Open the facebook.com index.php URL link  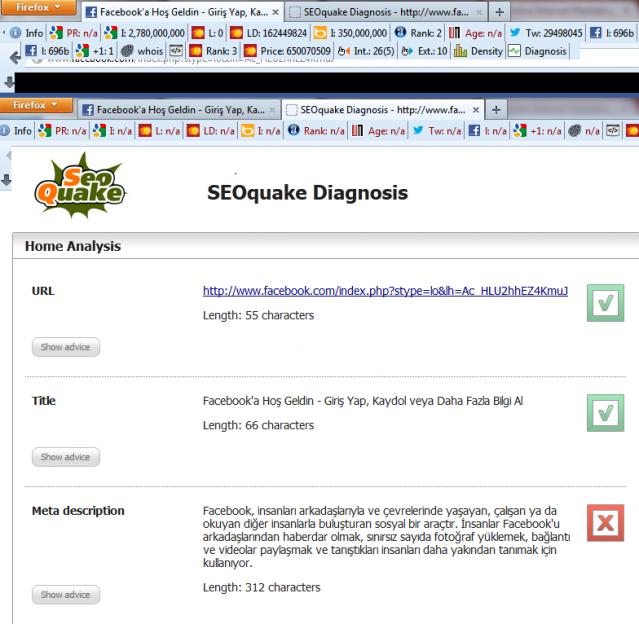pos(385,291)
